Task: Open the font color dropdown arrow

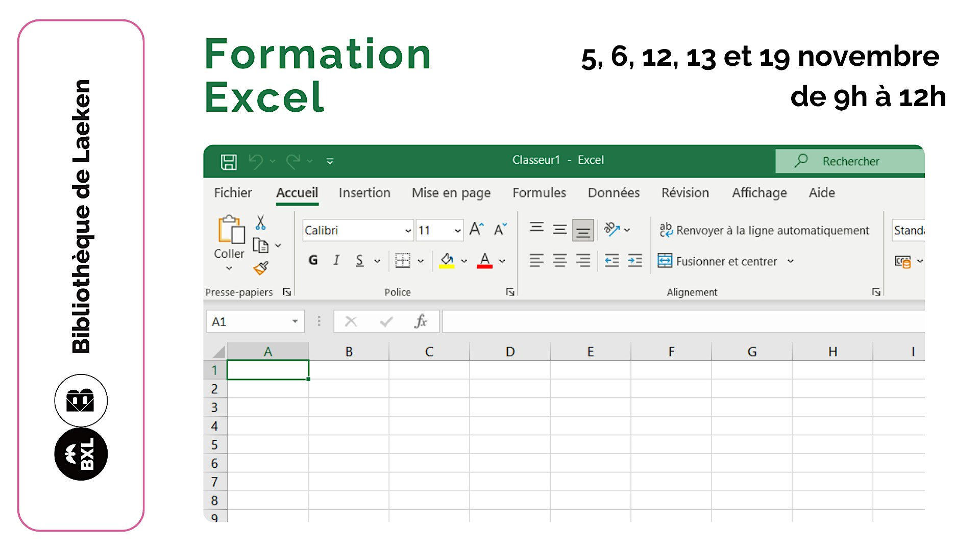Action: click(x=502, y=261)
